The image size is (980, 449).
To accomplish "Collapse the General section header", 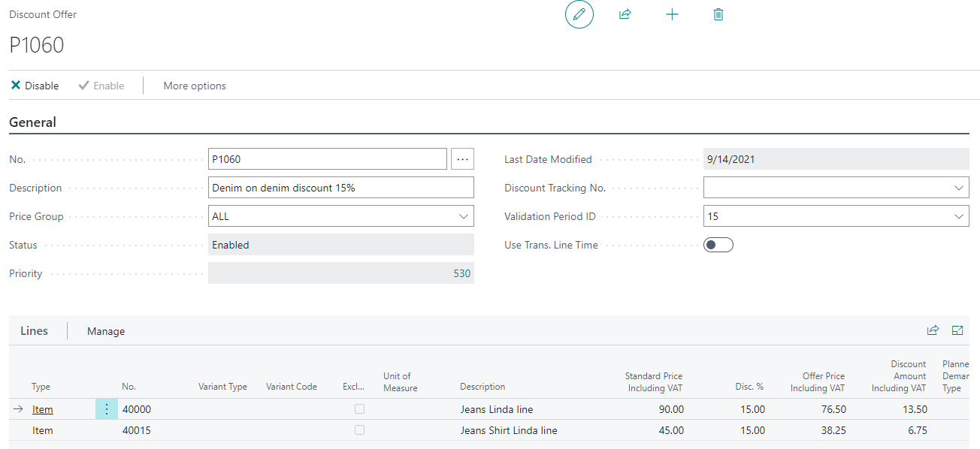I will 32,122.
